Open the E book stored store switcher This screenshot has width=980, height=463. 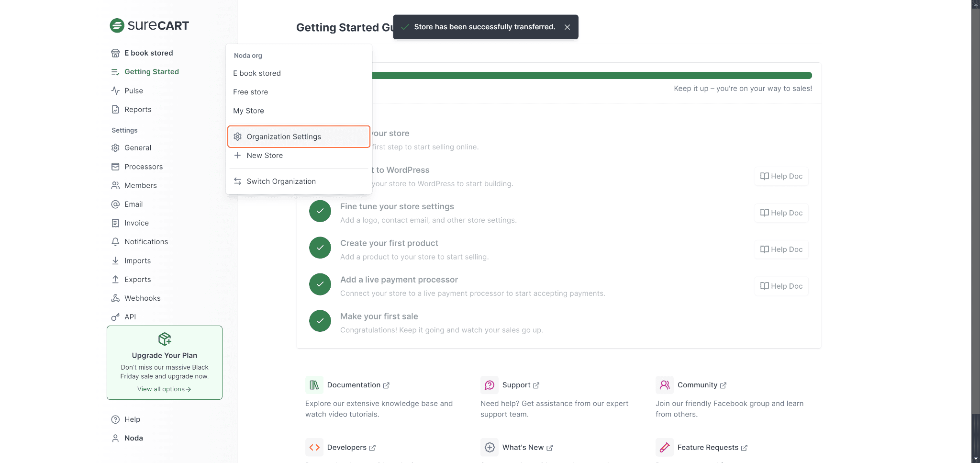[148, 53]
